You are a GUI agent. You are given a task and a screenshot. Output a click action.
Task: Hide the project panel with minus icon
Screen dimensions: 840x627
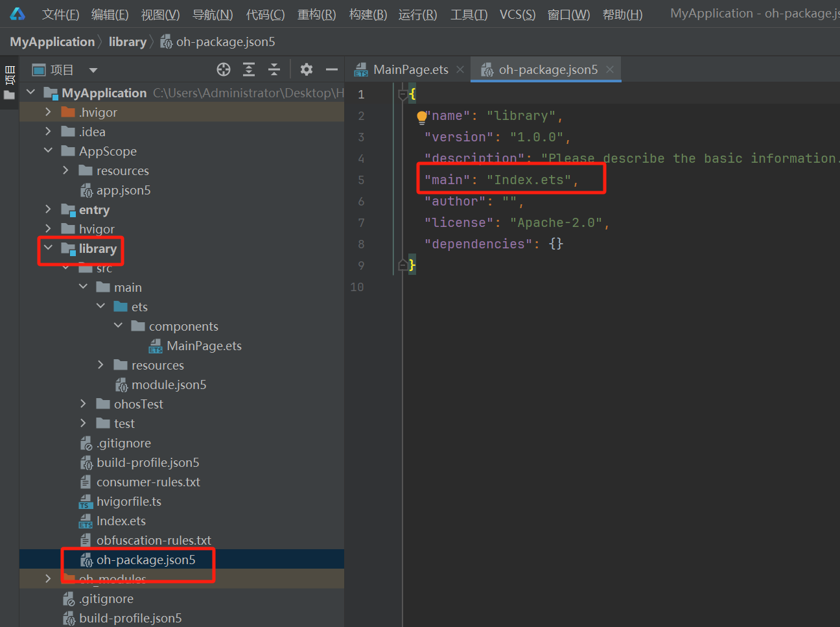[332, 69]
